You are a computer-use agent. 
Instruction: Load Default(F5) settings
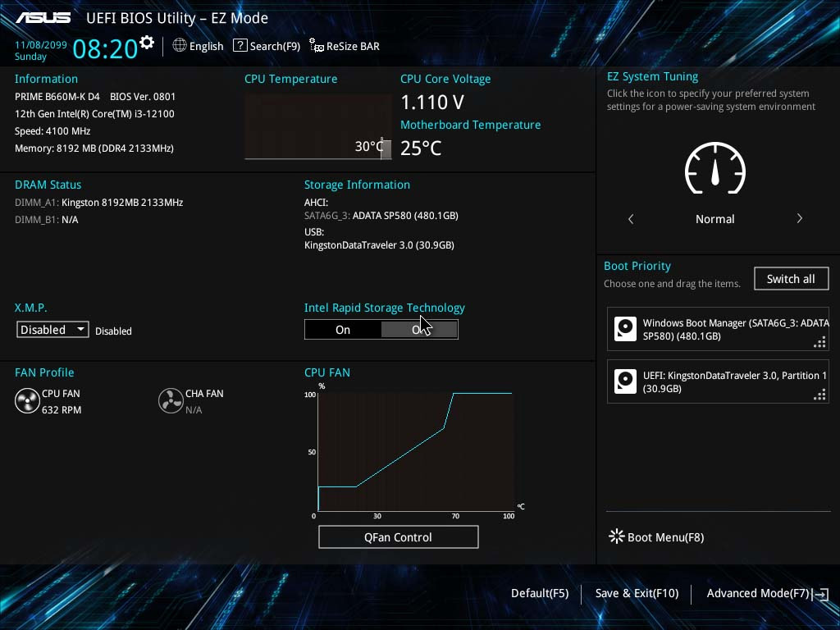point(540,593)
